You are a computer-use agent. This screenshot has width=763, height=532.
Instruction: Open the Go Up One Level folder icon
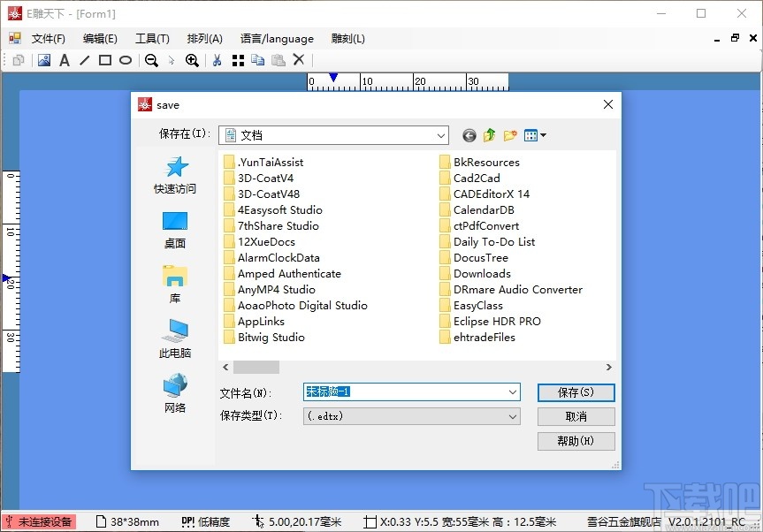pos(489,134)
